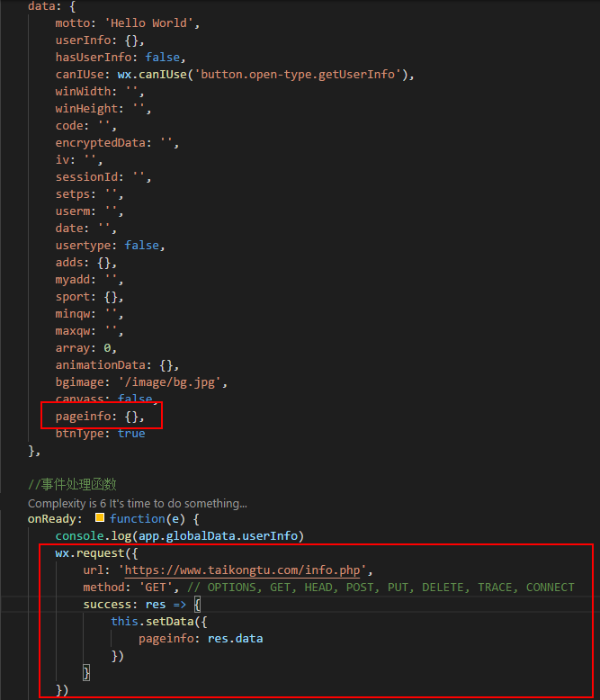The image size is (600, 700).
Task: Click the 'success: res =>' line
Action: 142,605
